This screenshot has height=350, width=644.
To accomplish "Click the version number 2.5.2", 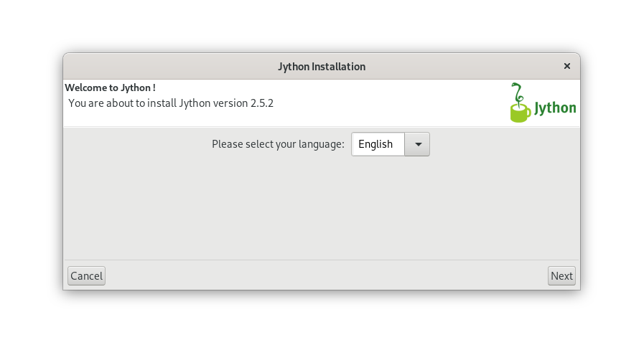I will point(262,103).
